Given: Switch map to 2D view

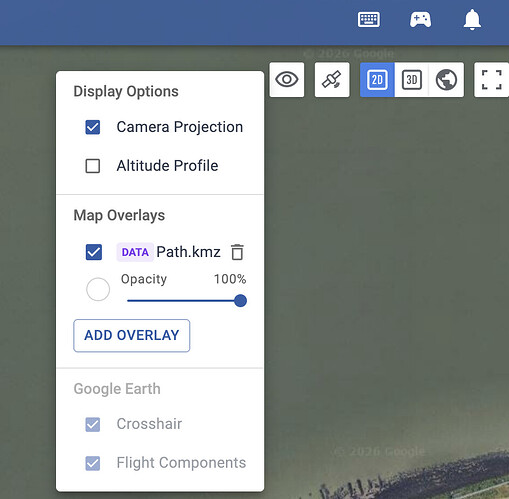Looking at the screenshot, I should [377, 80].
